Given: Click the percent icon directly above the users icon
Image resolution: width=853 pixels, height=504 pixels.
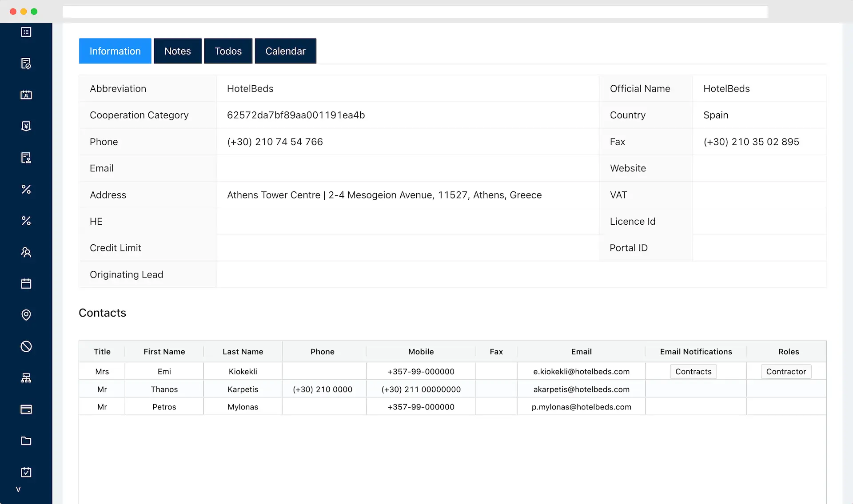Looking at the screenshot, I should pyautogui.click(x=26, y=221).
